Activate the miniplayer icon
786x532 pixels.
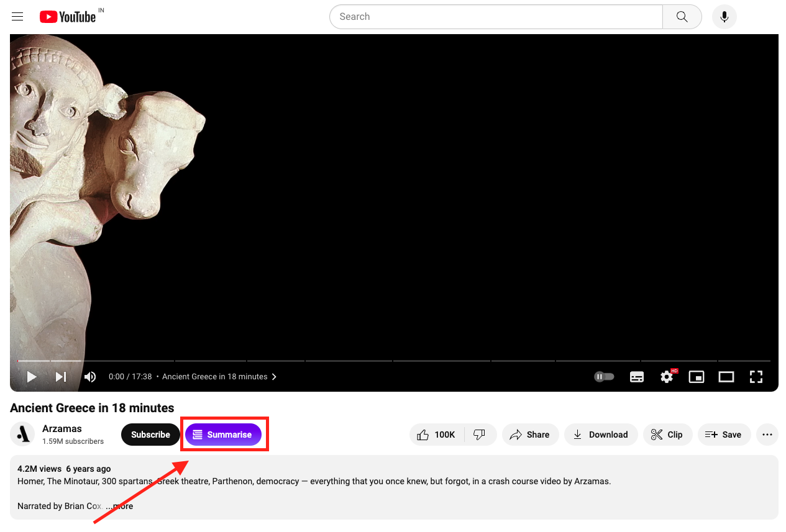696,377
